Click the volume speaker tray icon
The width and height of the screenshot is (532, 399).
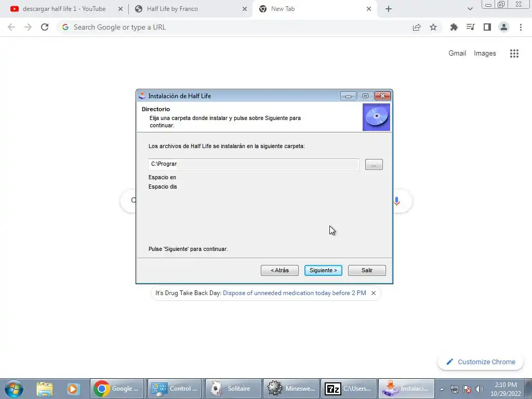coord(480,389)
